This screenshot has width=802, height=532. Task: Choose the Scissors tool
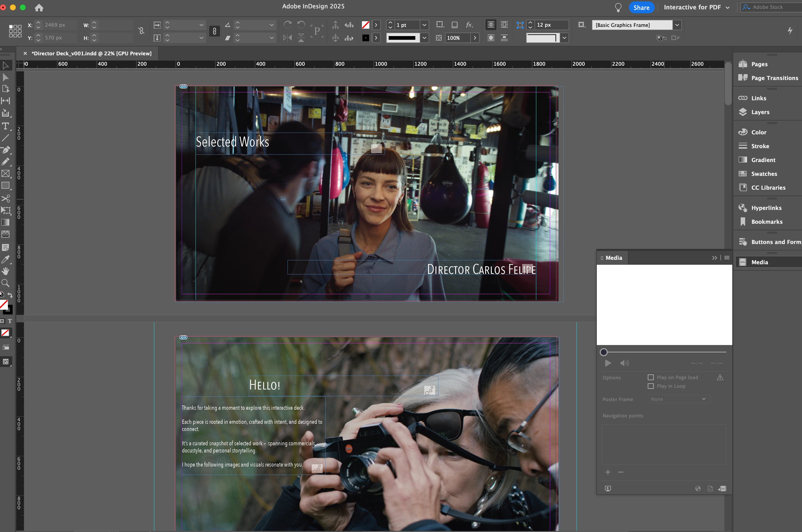coord(5,199)
